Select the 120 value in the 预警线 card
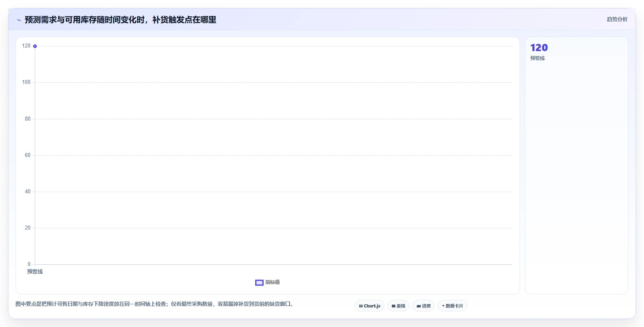The image size is (644, 327). [539, 48]
